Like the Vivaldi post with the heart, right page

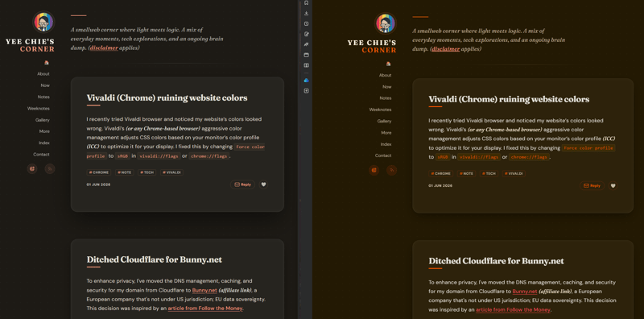[613, 186]
